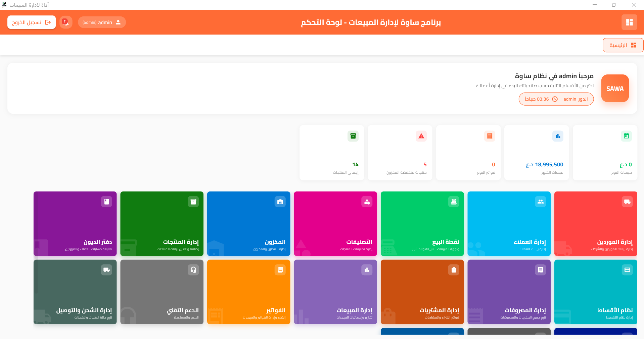644x339 pixels.
Task: Select the التصنيفات categories card
Action: [335, 224]
